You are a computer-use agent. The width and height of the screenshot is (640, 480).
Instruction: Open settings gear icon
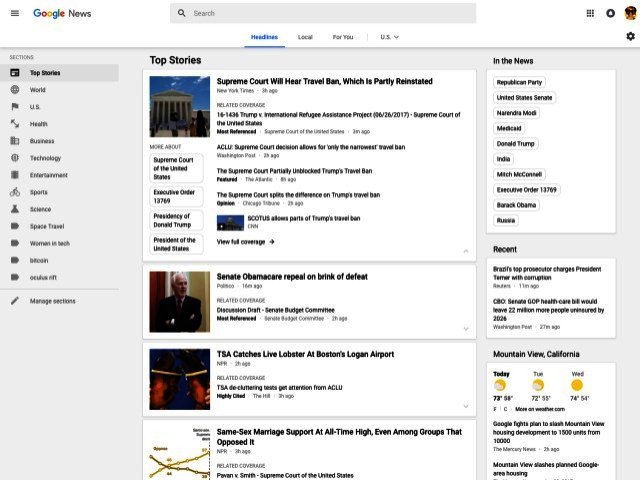(x=630, y=37)
